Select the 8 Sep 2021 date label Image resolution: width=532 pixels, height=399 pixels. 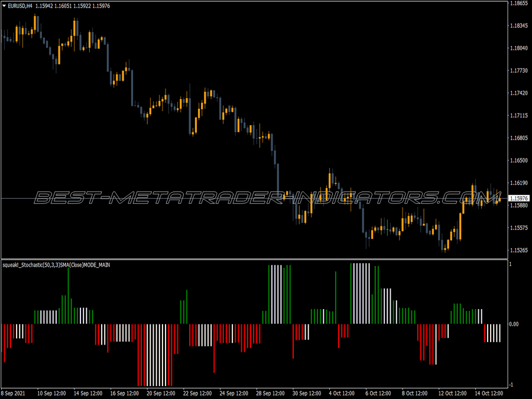coord(13,393)
